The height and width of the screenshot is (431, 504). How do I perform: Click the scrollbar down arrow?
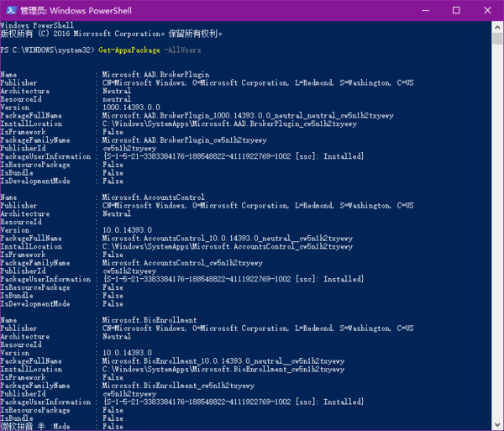[x=496, y=424]
